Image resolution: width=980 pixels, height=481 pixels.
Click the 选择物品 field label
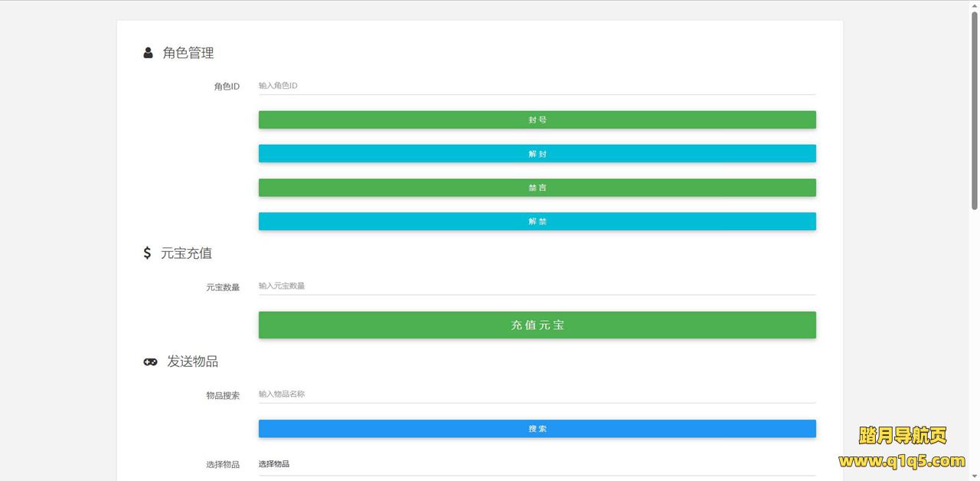(x=222, y=465)
